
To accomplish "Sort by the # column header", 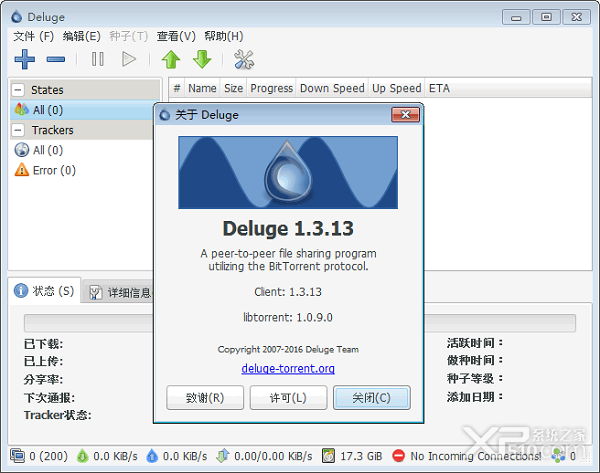I will point(177,88).
